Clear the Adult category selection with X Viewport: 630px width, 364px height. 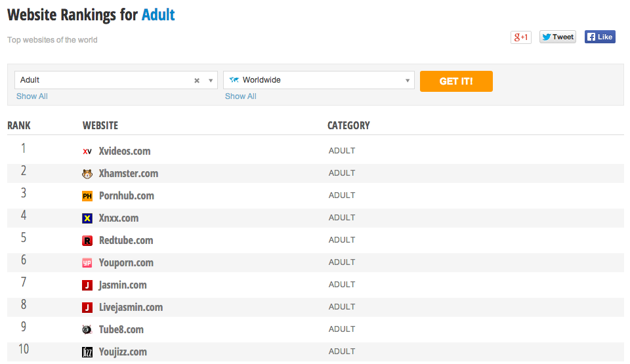(197, 81)
